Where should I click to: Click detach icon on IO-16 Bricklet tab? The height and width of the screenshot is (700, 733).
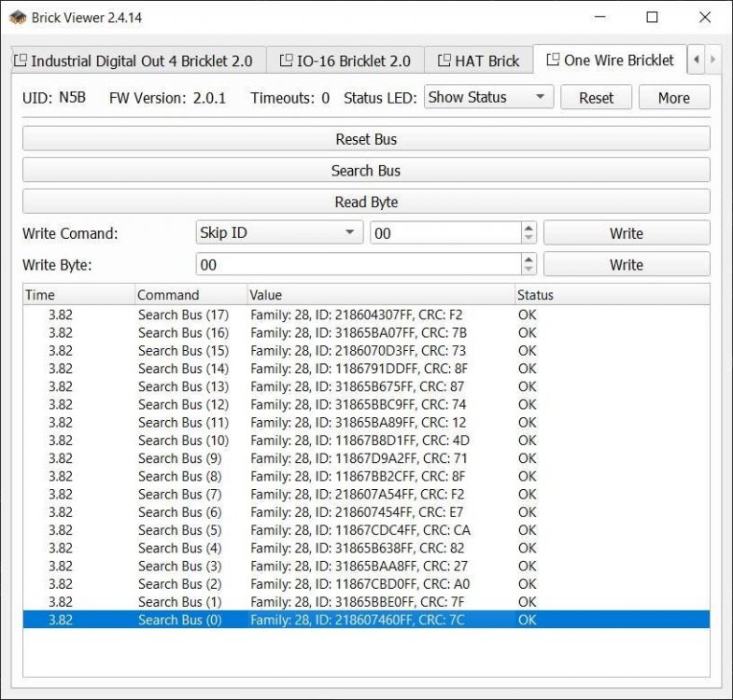coord(286,61)
